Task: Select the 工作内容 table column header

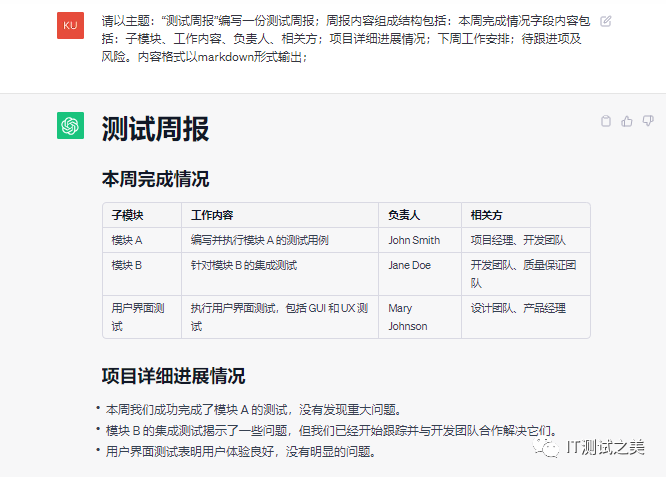Action: 212,215
